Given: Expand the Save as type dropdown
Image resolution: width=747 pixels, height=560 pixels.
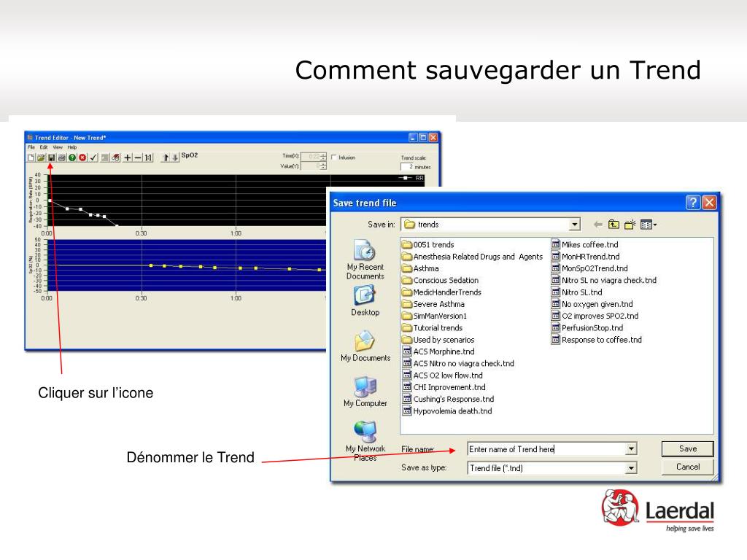Looking at the screenshot, I should (631, 468).
